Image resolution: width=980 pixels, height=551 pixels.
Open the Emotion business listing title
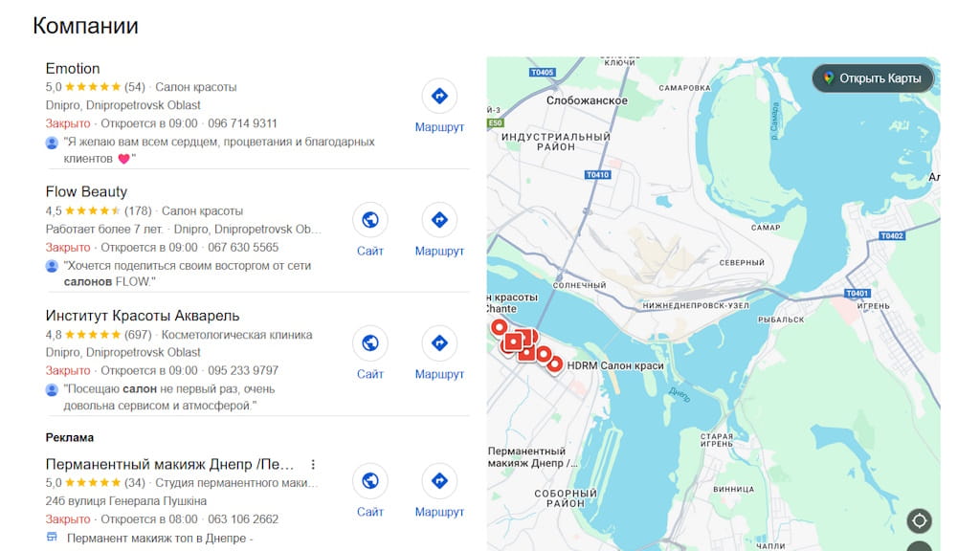point(73,68)
